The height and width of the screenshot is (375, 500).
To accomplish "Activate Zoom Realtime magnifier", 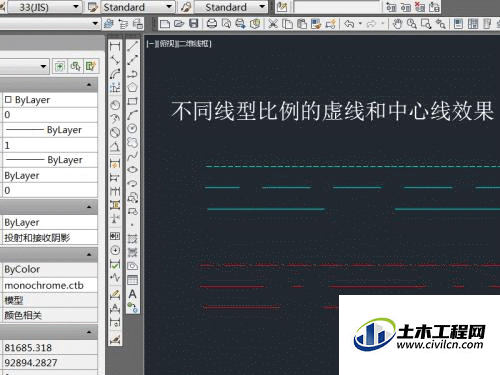I will pos(412,24).
